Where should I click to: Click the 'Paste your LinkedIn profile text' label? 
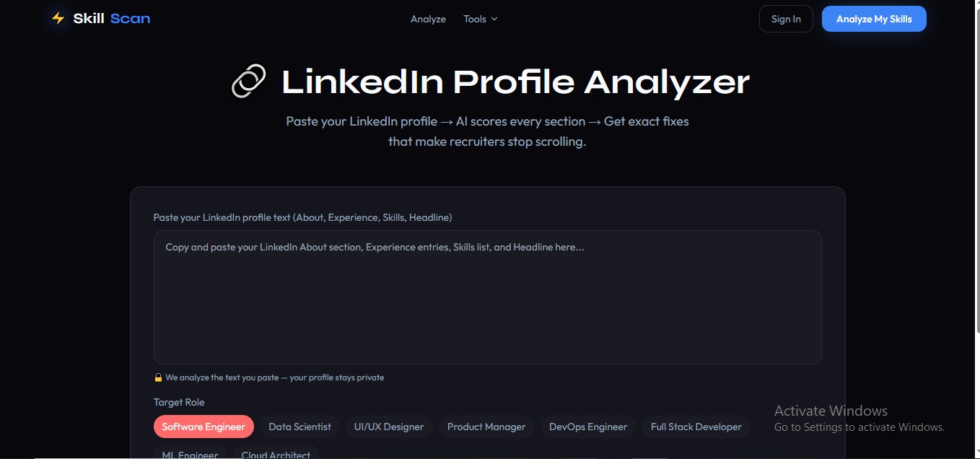point(303,217)
